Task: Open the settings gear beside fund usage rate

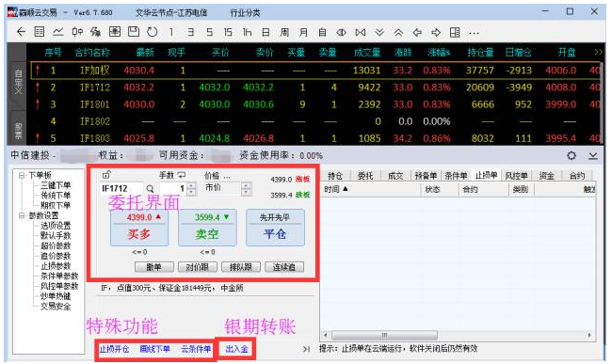Action: (572, 156)
